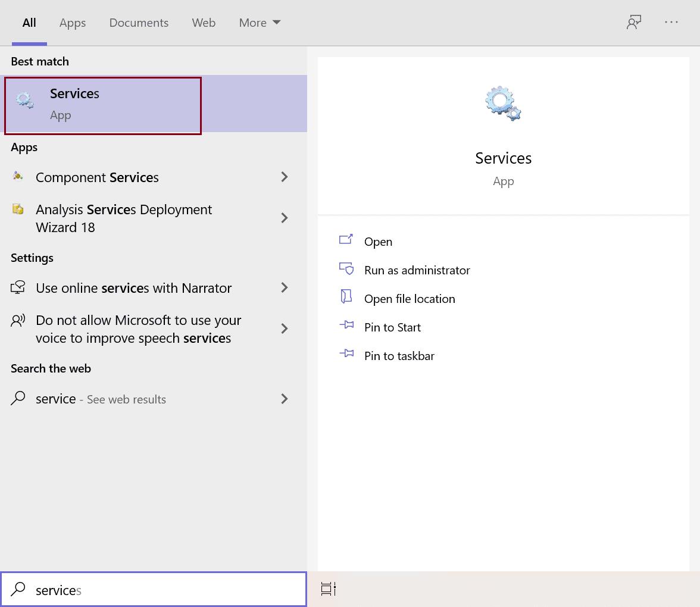700x607 pixels.
Task: Switch to the Apps tab
Action: coord(73,23)
